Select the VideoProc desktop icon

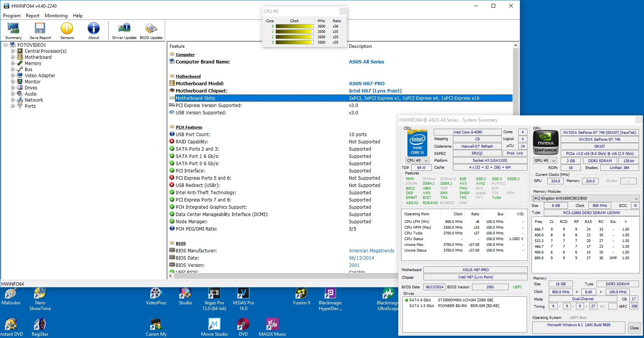[156, 297]
